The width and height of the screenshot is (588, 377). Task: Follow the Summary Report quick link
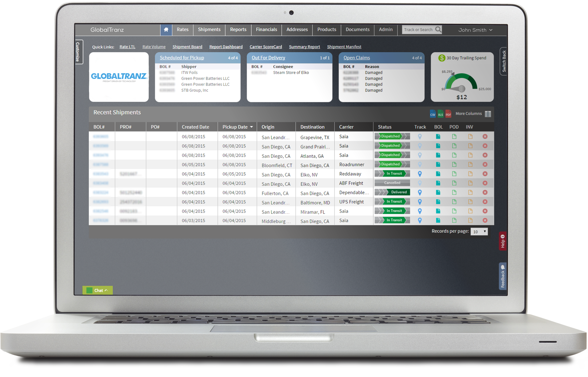[x=304, y=47]
